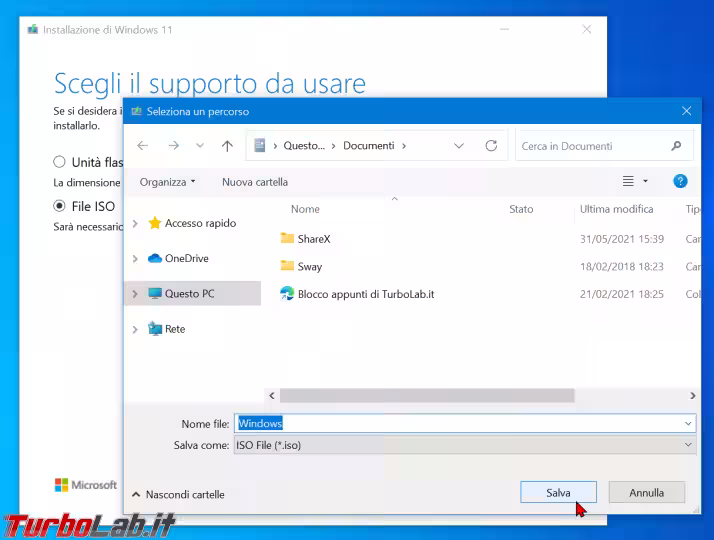Open view options dropdown arrow

[645, 181]
